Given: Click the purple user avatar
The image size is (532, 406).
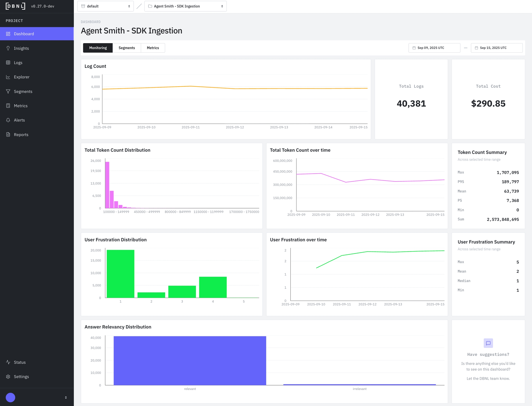Looking at the screenshot, I should [10, 397].
